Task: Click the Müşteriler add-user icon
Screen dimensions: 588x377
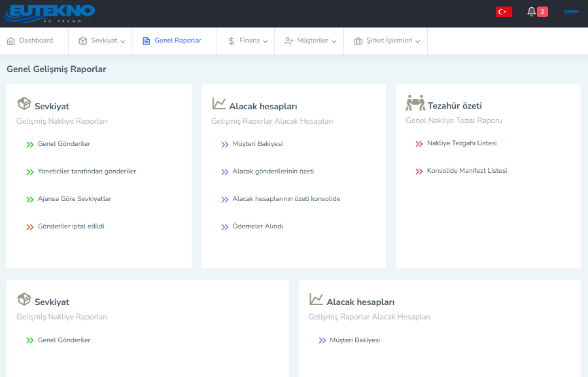Action: (288, 41)
